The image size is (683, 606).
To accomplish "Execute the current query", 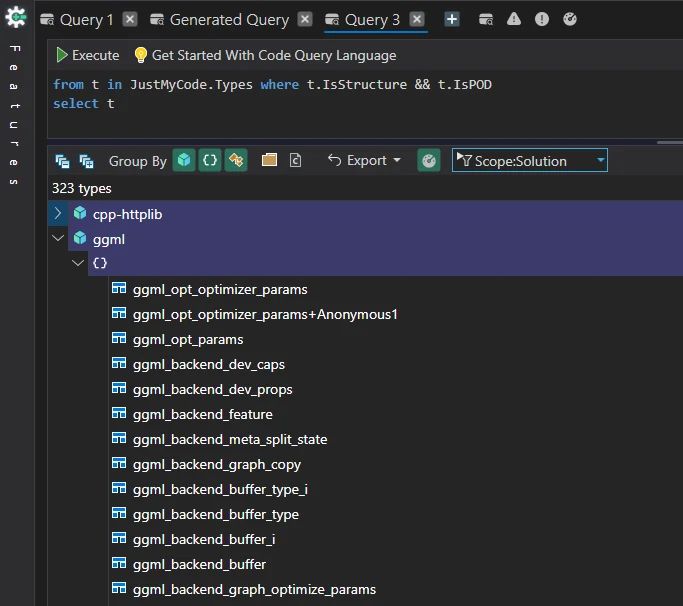I will point(88,55).
